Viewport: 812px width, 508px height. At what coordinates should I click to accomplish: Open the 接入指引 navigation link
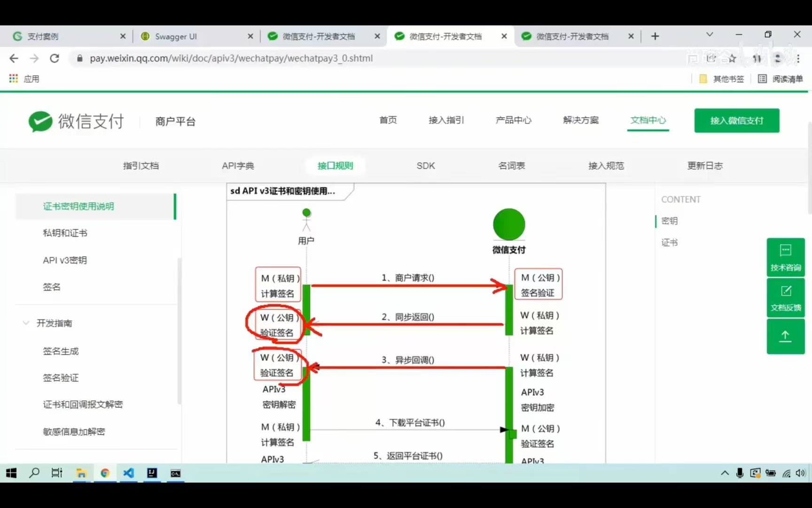click(446, 120)
